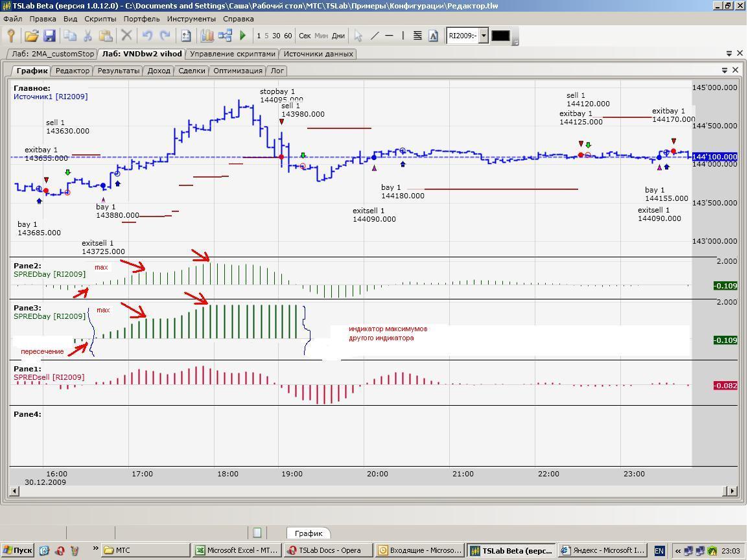This screenshot has height=560, width=748.
Task: Expand the RI2009 instrument dropdown
Action: click(483, 36)
